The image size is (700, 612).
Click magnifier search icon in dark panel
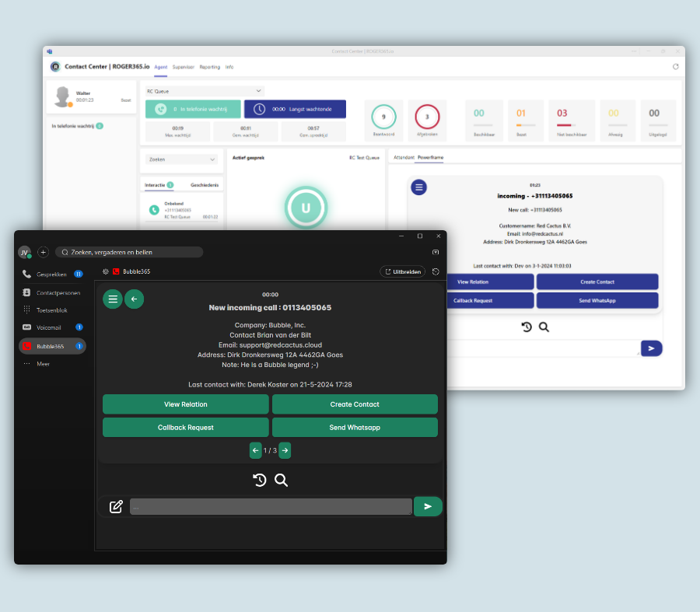[282, 481]
